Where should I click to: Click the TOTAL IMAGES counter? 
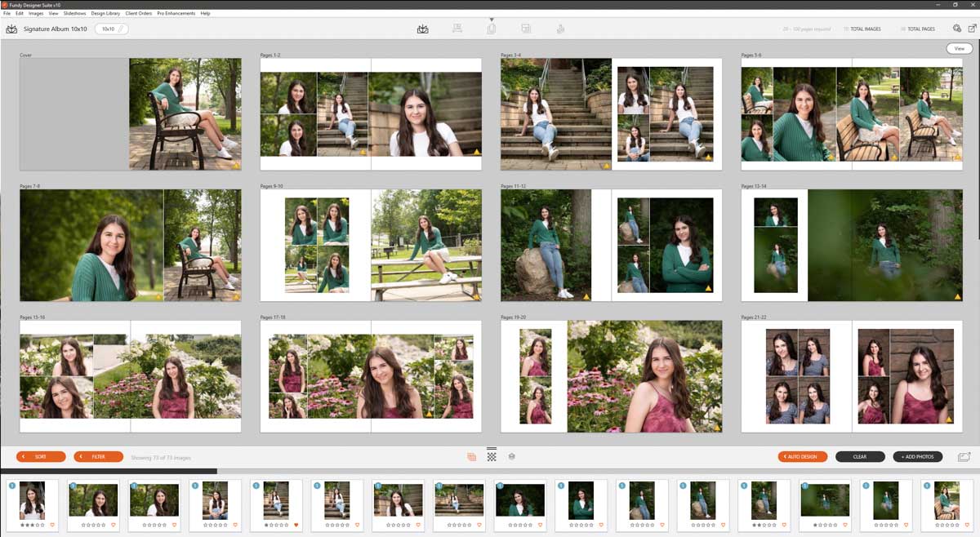click(862, 29)
